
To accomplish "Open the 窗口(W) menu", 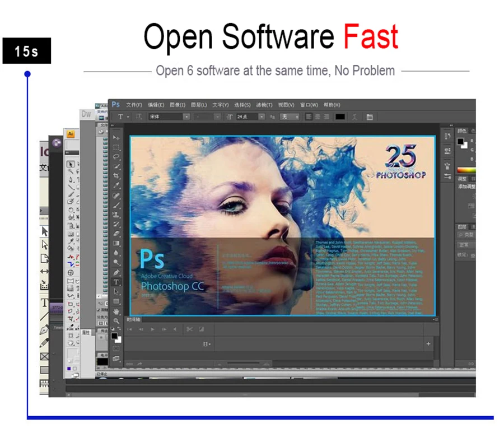I will click(x=309, y=105).
